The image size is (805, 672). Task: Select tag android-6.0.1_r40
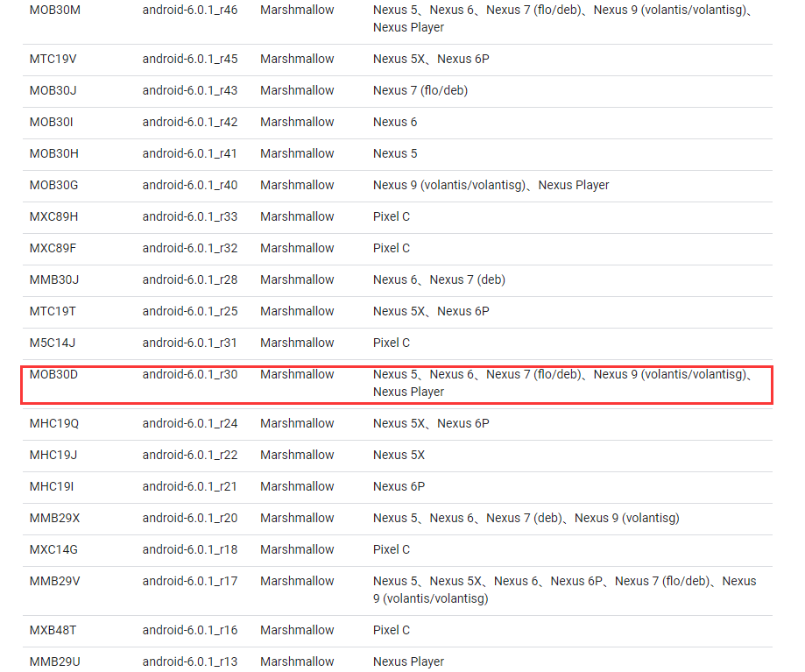click(x=190, y=186)
